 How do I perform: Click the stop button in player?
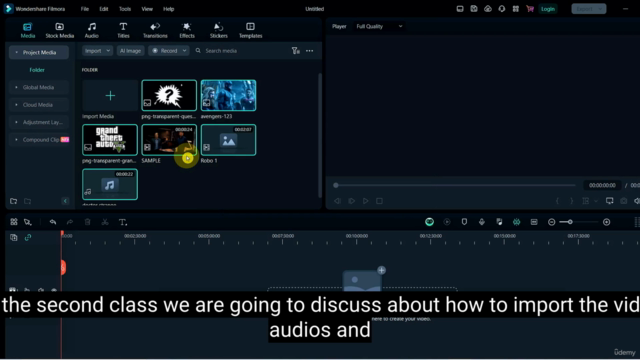pyautogui.click(x=379, y=201)
